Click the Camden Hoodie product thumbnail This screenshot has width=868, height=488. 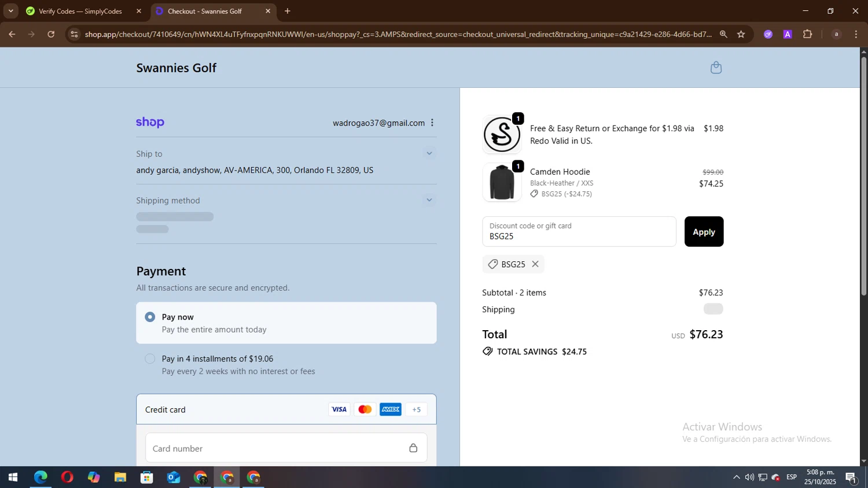(x=502, y=182)
